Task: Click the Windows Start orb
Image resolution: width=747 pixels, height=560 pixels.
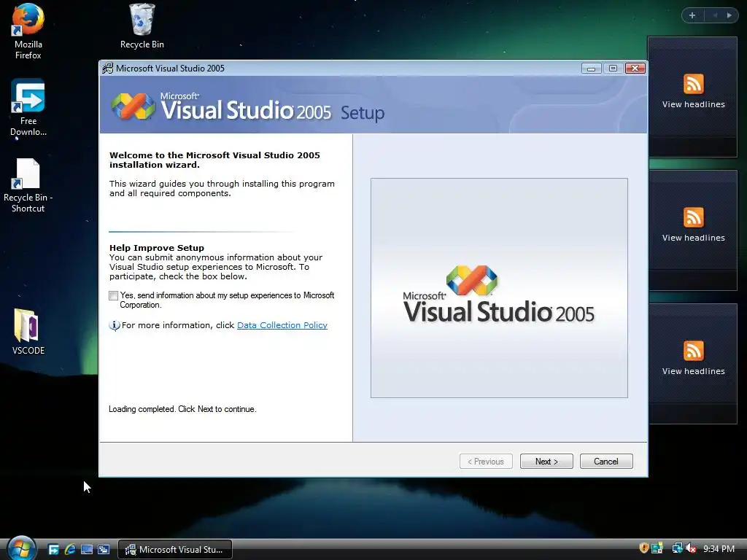Action: pyautogui.click(x=21, y=548)
